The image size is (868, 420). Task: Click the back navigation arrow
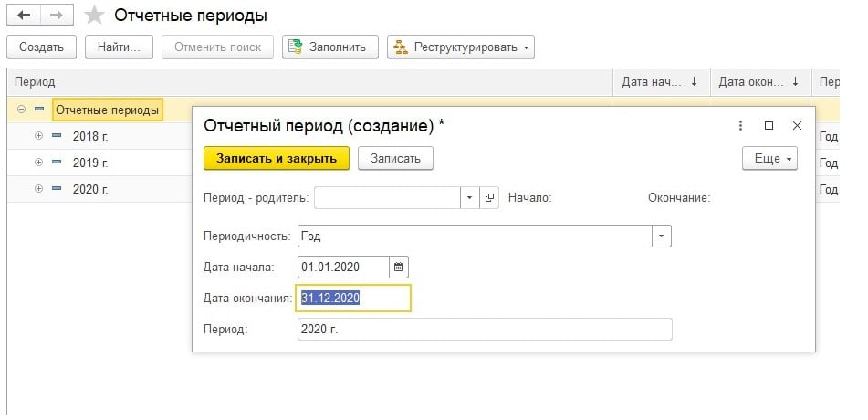pyautogui.click(x=24, y=16)
